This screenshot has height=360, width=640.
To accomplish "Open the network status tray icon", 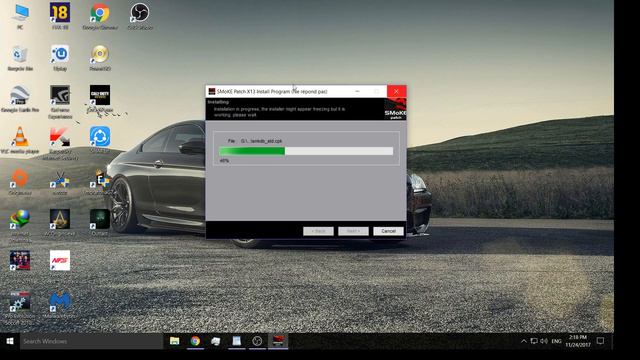I will pyautogui.click(x=534, y=341).
